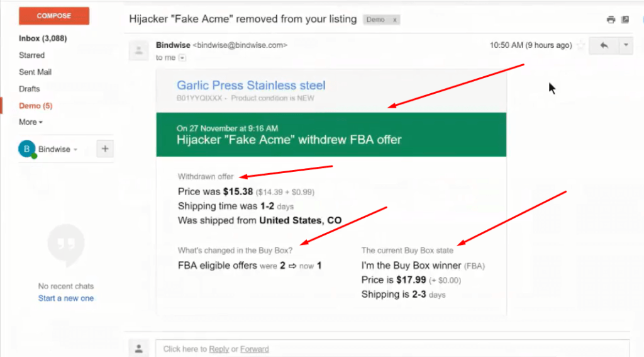Show details arrow next to 'to me'
Viewport: 644px width, 357px height.
182,58
